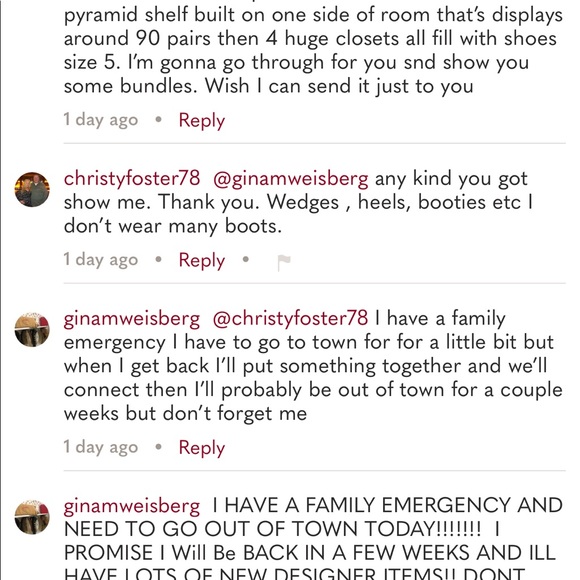Select the "1 day ago" timestamp under the shoes comment
This screenshot has height=580, width=580.
tap(101, 120)
